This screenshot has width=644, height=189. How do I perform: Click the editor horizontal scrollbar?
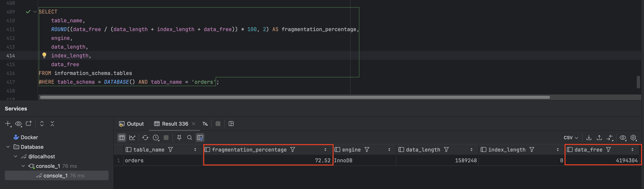(295, 97)
